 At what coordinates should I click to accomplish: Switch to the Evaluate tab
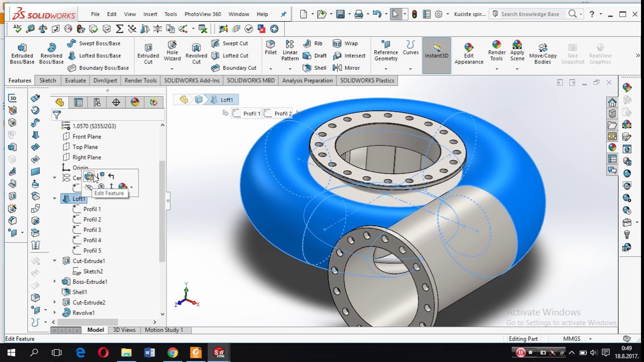click(x=75, y=80)
